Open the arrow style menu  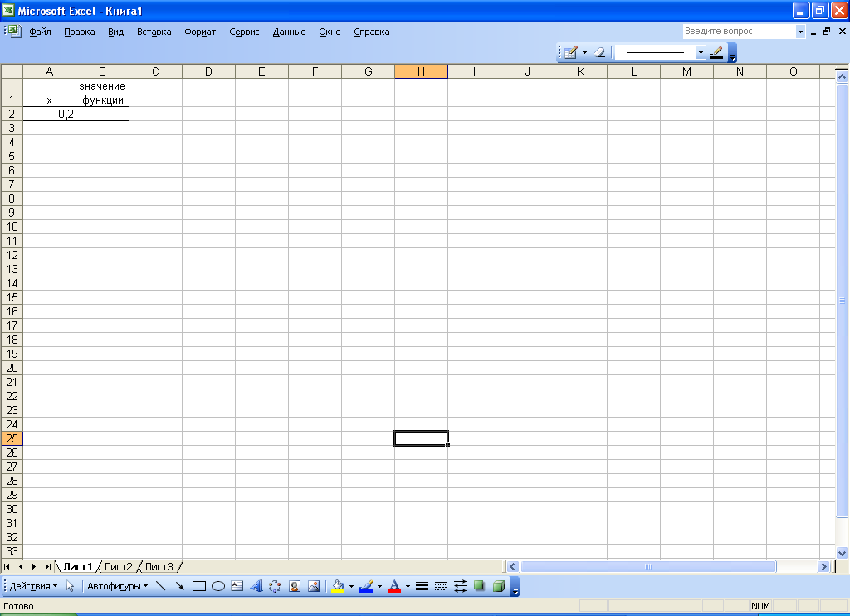(460, 586)
